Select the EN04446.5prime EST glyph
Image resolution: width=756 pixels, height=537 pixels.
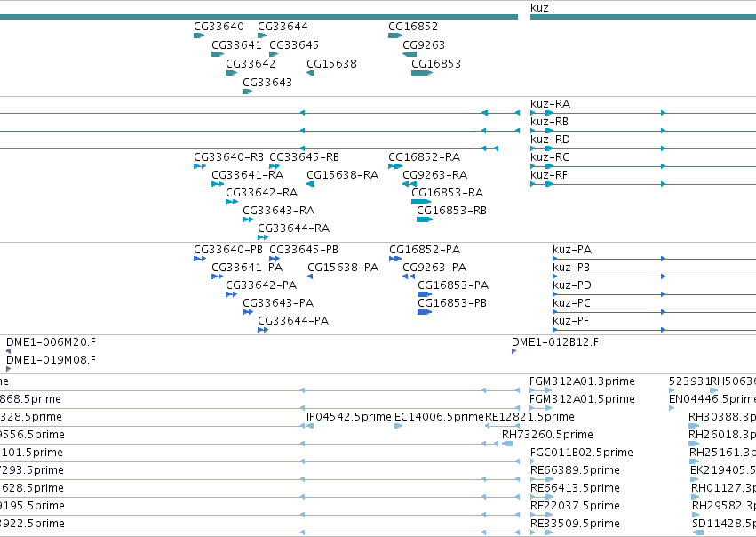tap(672, 409)
